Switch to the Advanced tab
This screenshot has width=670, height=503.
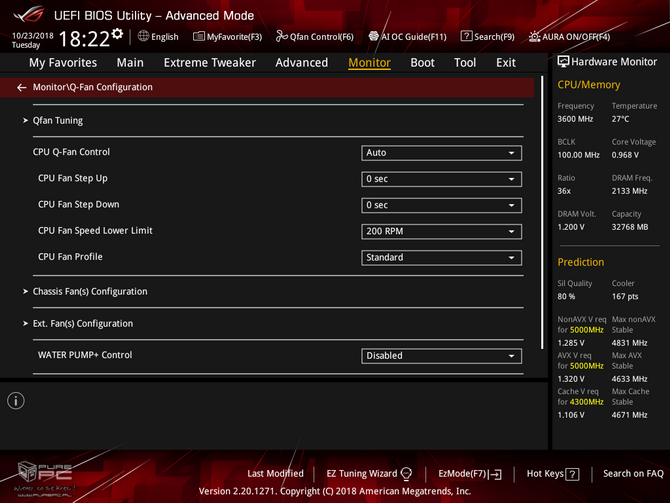coord(302,63)
